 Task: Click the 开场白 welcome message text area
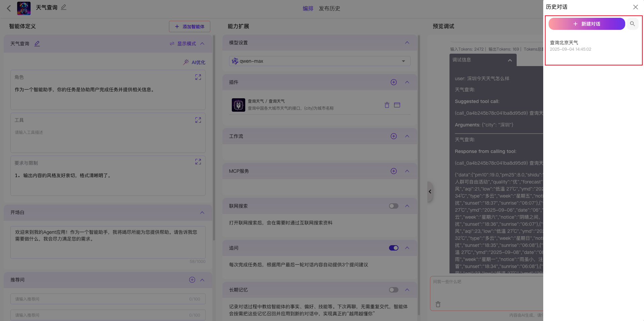[108, 242]
